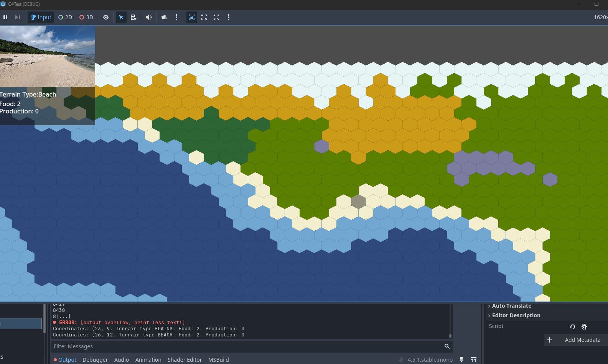Click the 'Food: 2' text in info panel
The image size is (608, 364).
[10, 104]
